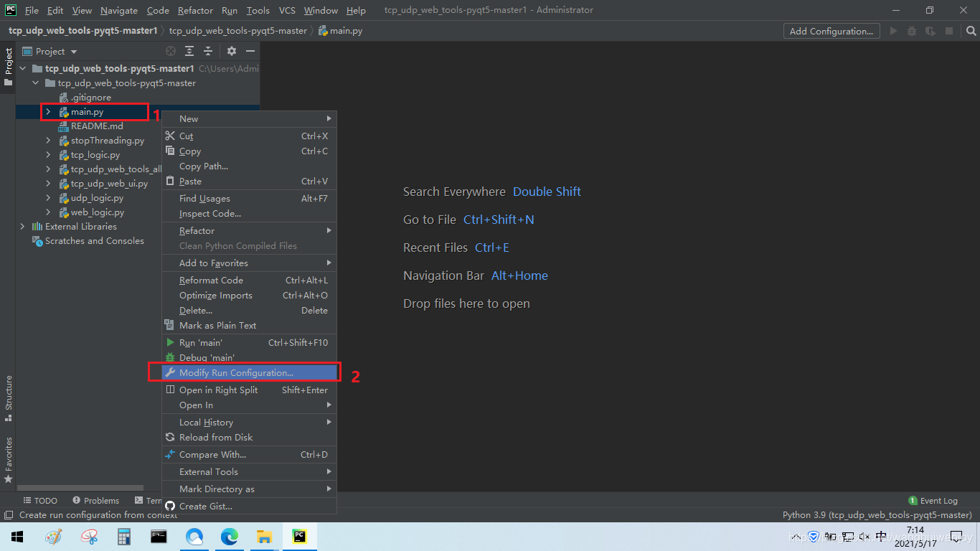Expand the tcp_udp_web_ui.py node
The height and width of the screenshot is (551, 980).
point(49,183)
